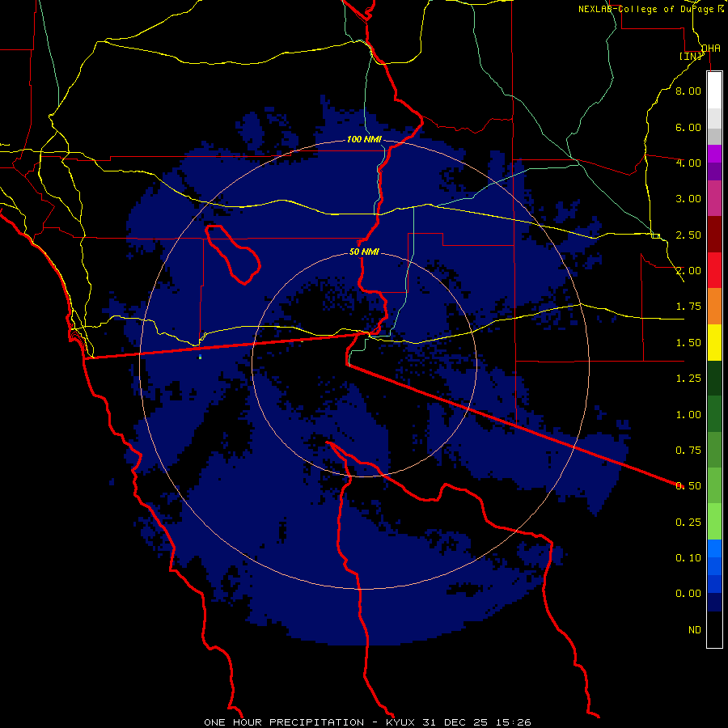Pick the bright red swatch near 2.00

coord(714,270)
